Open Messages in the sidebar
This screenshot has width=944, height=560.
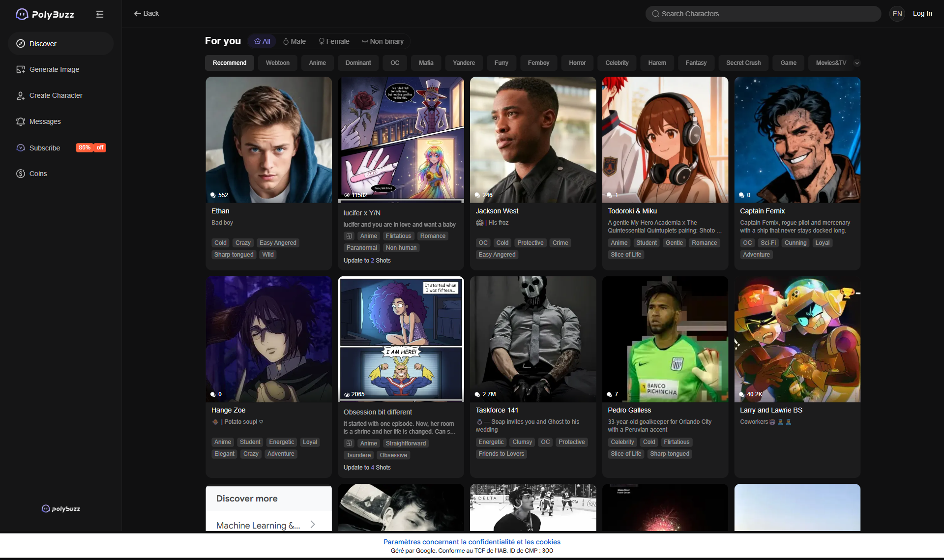click(60, 121)
